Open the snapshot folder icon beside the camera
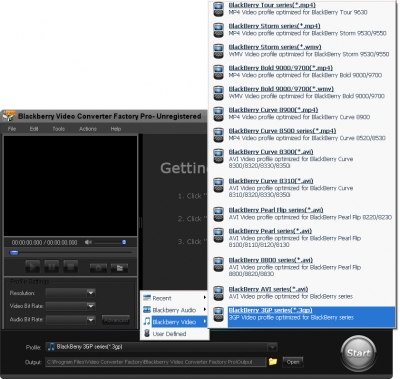The width and height of the screenshot is (400, 379). pyautogui.click(x=119, y=268)
